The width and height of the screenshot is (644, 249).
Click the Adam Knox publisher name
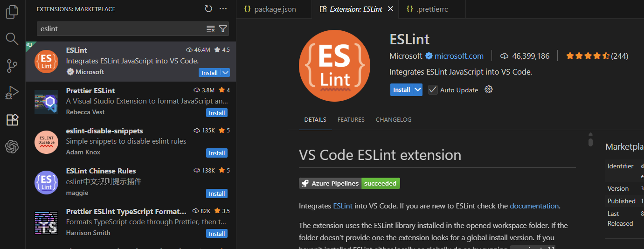pyautogui.click(x=83, y=152)
